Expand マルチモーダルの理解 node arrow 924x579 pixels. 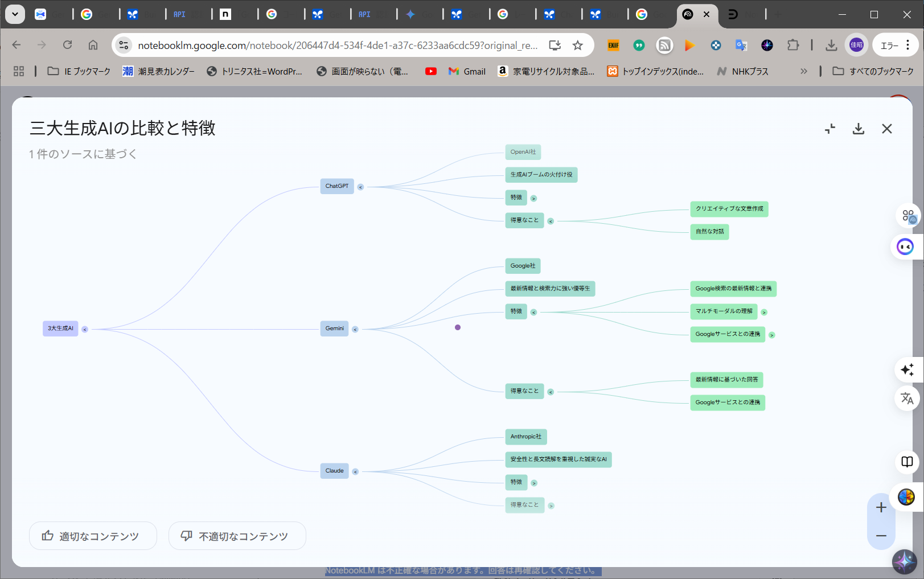(x=764, y=312)
